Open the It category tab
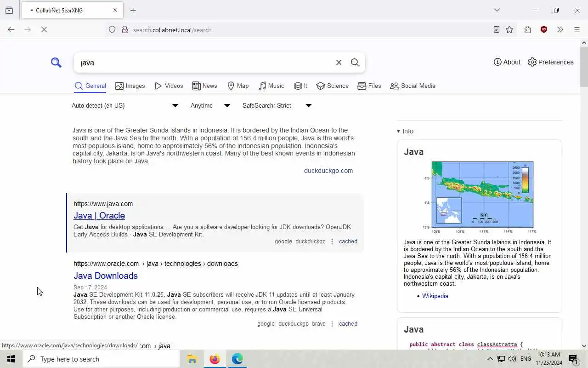 [x=300, y=86]
